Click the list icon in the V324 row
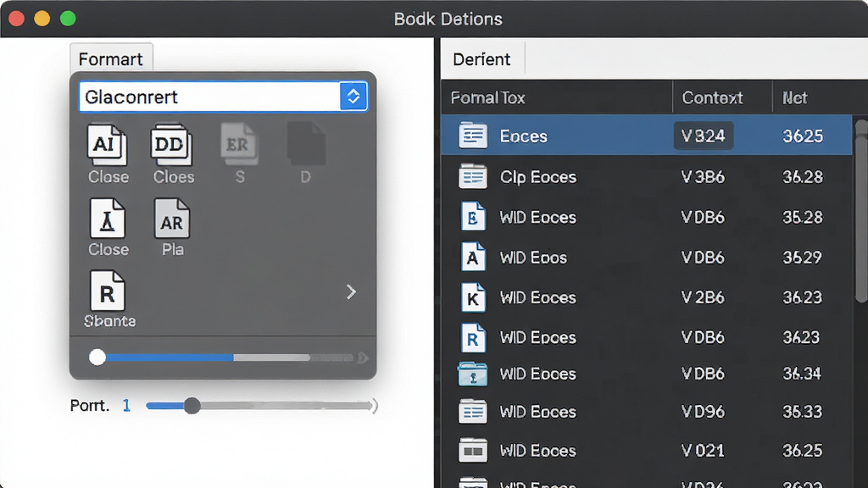Screen dimensions: 868x488 473,136
